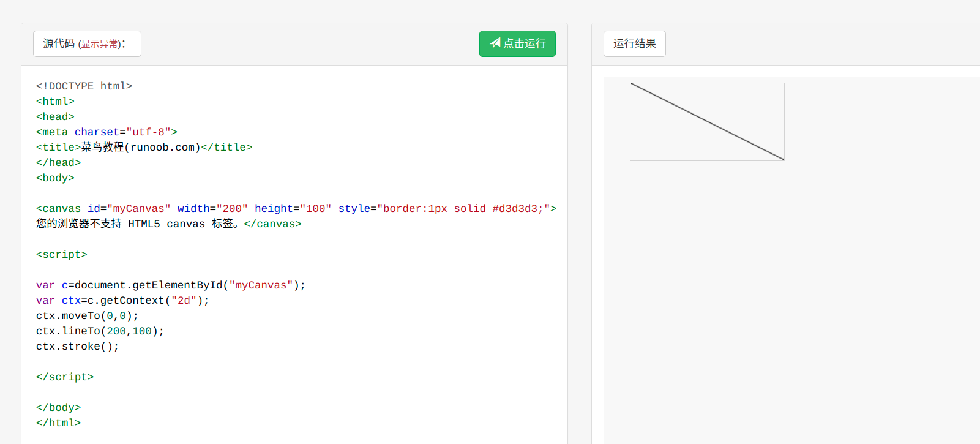This screenshot has height=444, width=980.
Task: Click the 源代码 source code label button
Action: pyautogui.click(x=87, y=43)
